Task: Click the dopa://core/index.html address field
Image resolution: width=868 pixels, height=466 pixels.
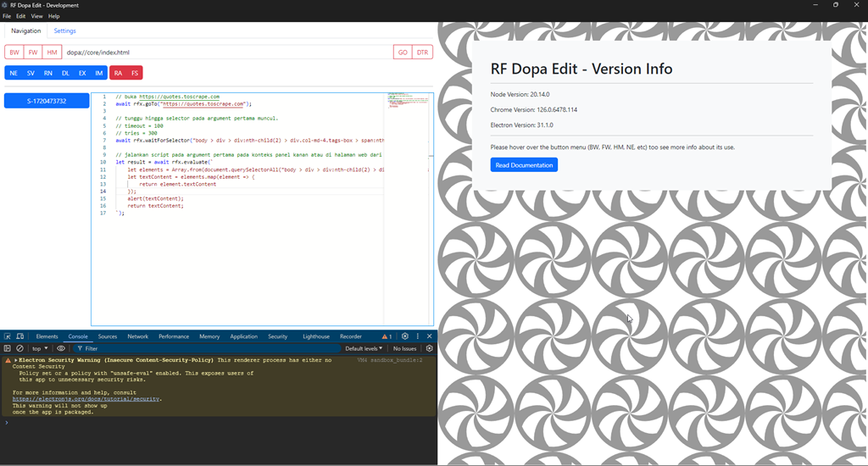Action: 227,53
